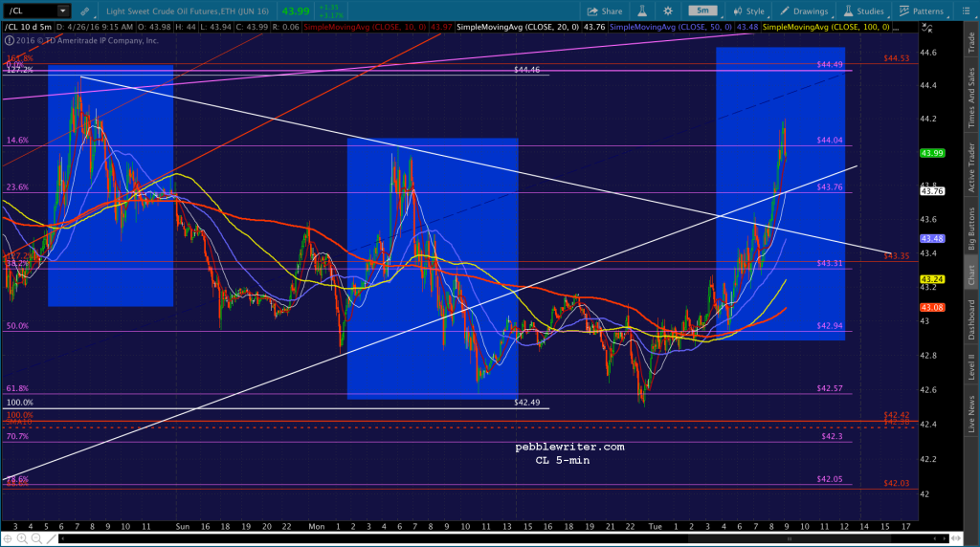Viewport: 980px width, 547px height.
Task: Click the crosshair pan icon at bottom left
Action: pos(8,538)
